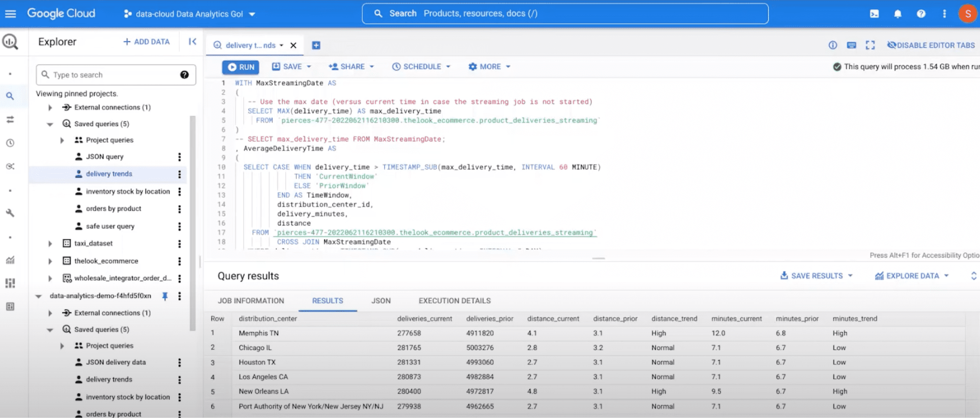Image resolution: width=980 pixels, height=418 pixels.
Task: Open more options for delivery trends
Action: 179,174
